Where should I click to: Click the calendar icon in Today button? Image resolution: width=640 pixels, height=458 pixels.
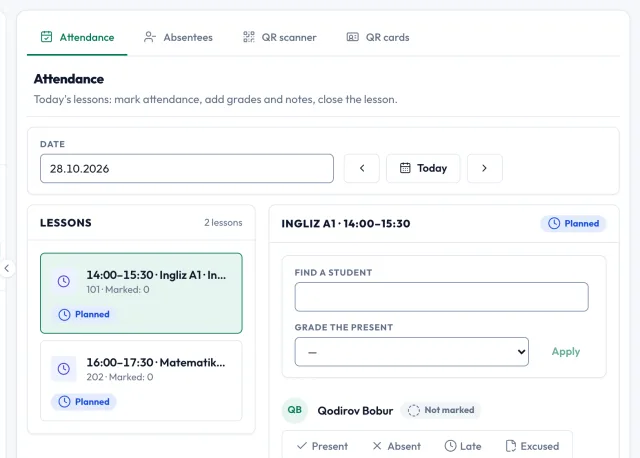coord(405,168)
